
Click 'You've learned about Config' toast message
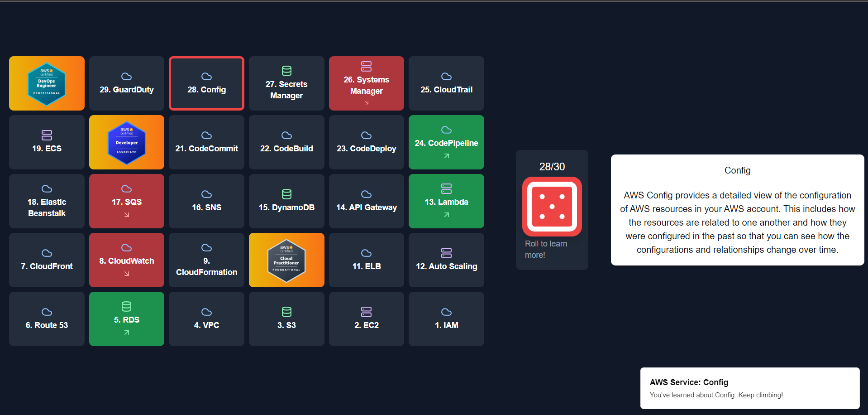[x=716, y=395]
